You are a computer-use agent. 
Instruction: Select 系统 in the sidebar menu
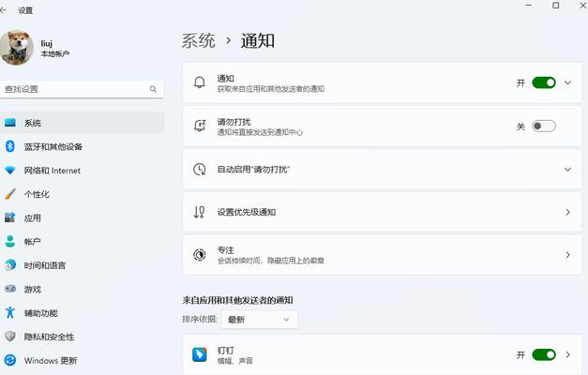pyautogui.click(x=82, y=123)
